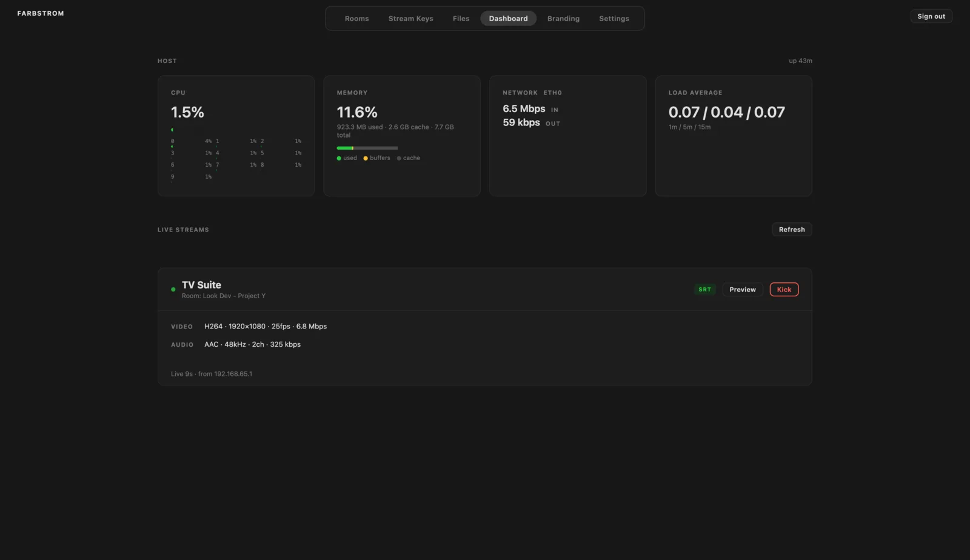Click the 6.5 Mbps inbound value
The width and height of the screenshot is (970, 560).
[524, 108]
